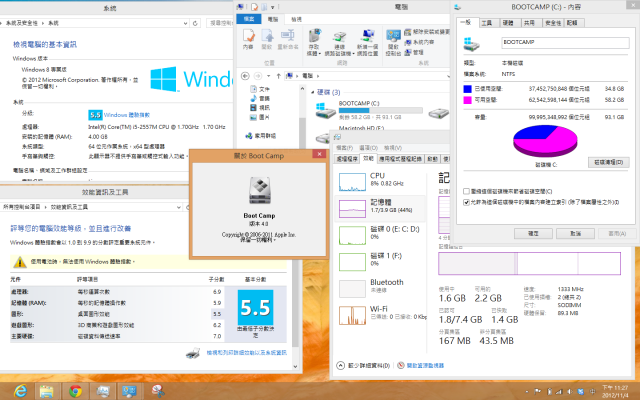Click Manage in Explorer ribbon
This screenshot has width=640, height=400.
tap(414, 52)
